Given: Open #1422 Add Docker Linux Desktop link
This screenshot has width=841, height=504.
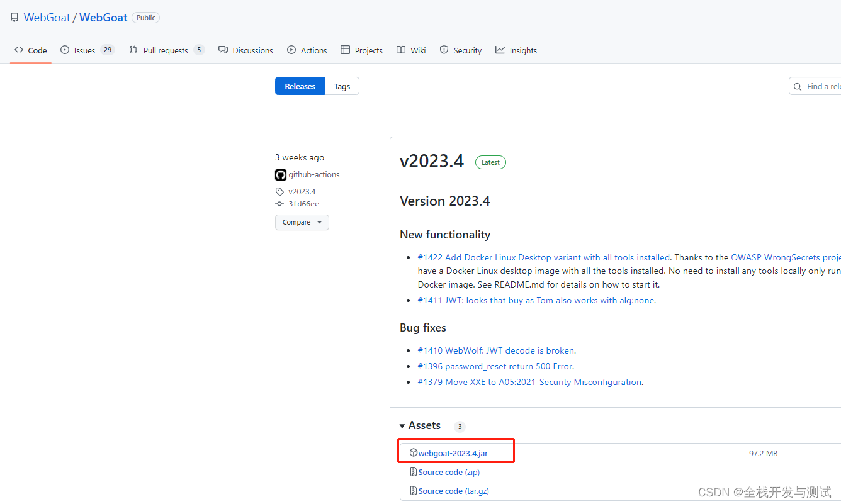Looking at the screenshot, I should 544,257.
